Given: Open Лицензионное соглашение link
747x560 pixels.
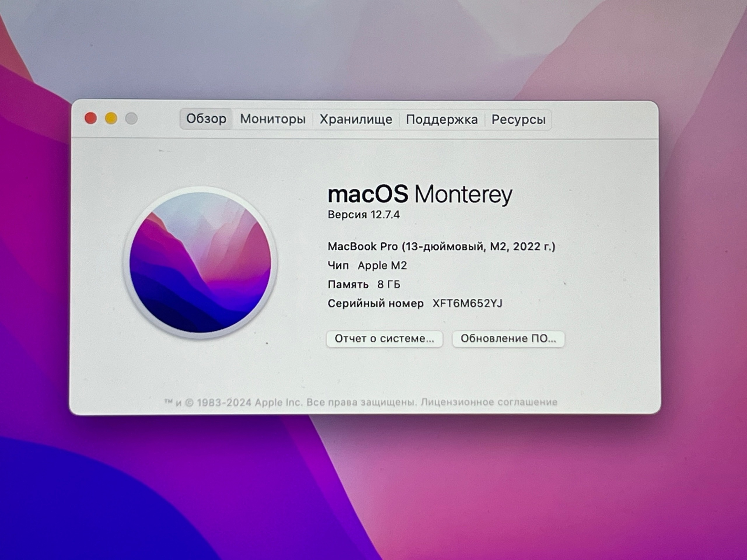Looking at the screenshot, I should point(489,402).
